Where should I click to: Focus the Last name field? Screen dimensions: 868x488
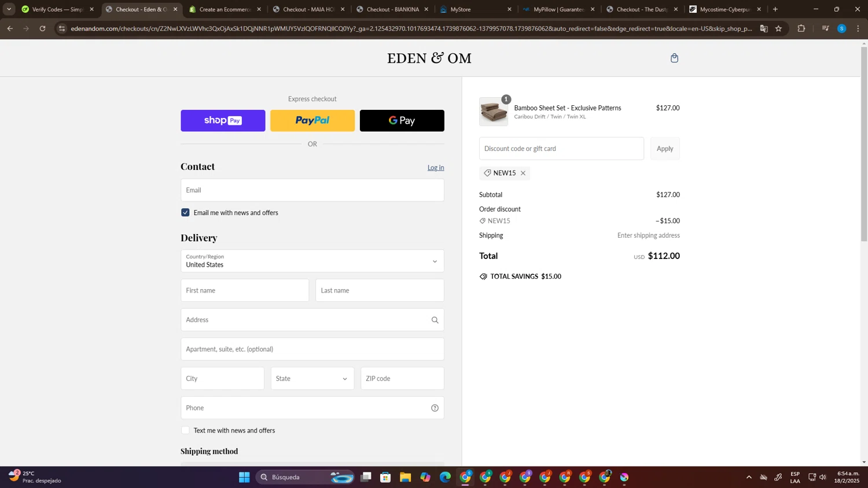click(x=380, y=290)
